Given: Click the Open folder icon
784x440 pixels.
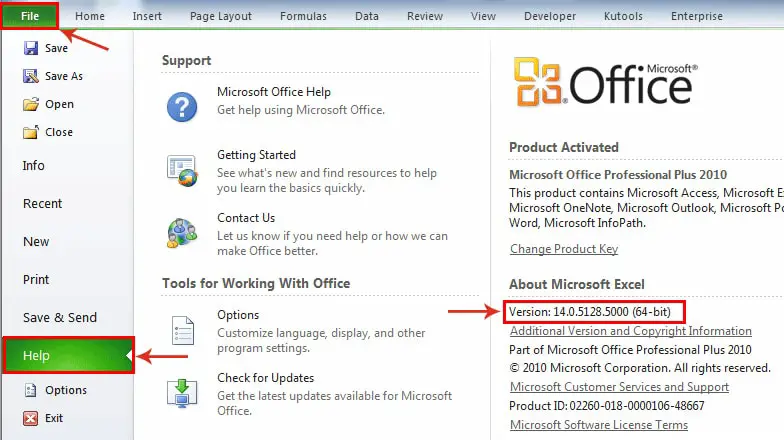Looking at the screenshot, I should [x=30, y=104].
